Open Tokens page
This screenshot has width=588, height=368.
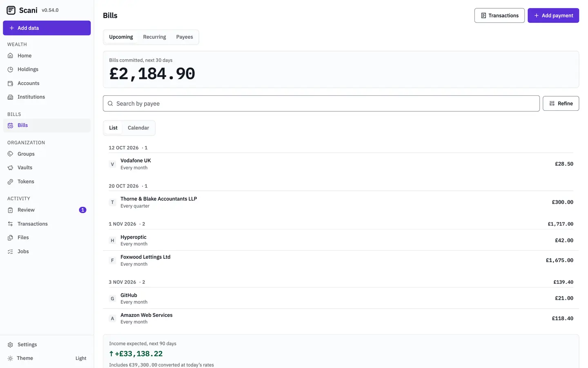pos(47,182)
